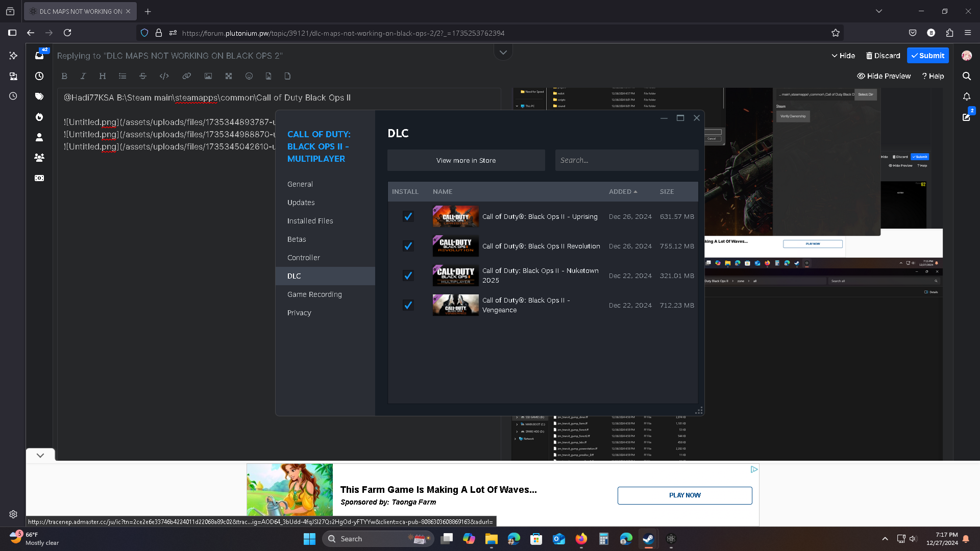Viewport: 980px width, 551px height.
Task: Open Firefox from the taskbar
Action: click(581, 539)
